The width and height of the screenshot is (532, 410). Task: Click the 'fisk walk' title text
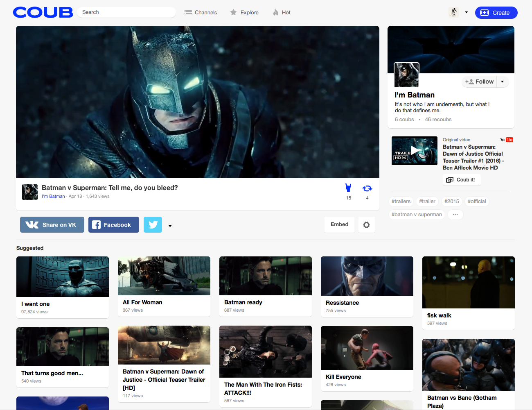tap(439, 315)
